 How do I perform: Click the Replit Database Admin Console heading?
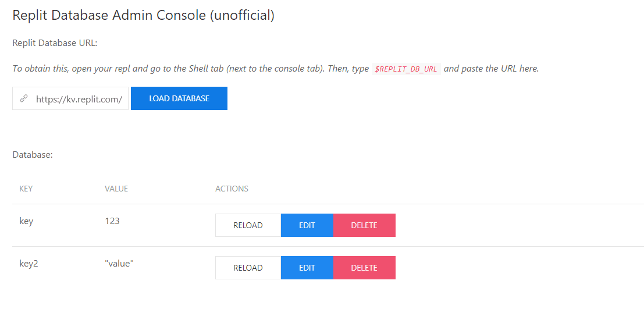tap(143, 16)
